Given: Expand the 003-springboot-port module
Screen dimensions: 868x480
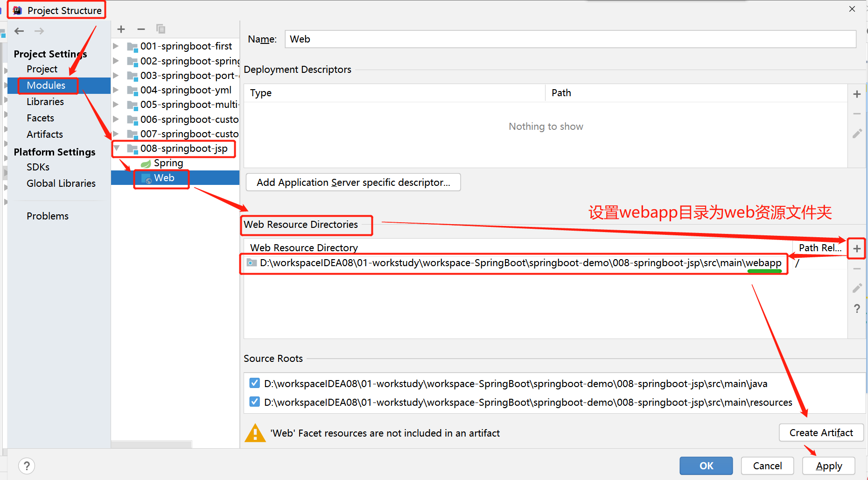Looking at the screenshot, I should (116, 75).
